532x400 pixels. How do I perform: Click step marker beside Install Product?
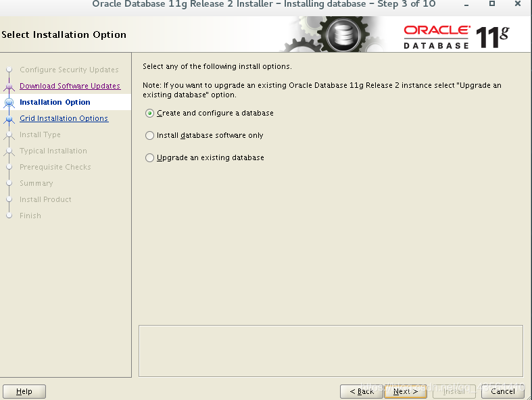click(9, 199)
